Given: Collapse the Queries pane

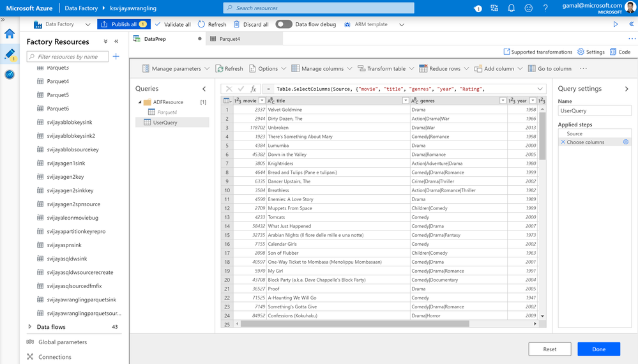Looking at the screenshot, I should tap(204, 89).
